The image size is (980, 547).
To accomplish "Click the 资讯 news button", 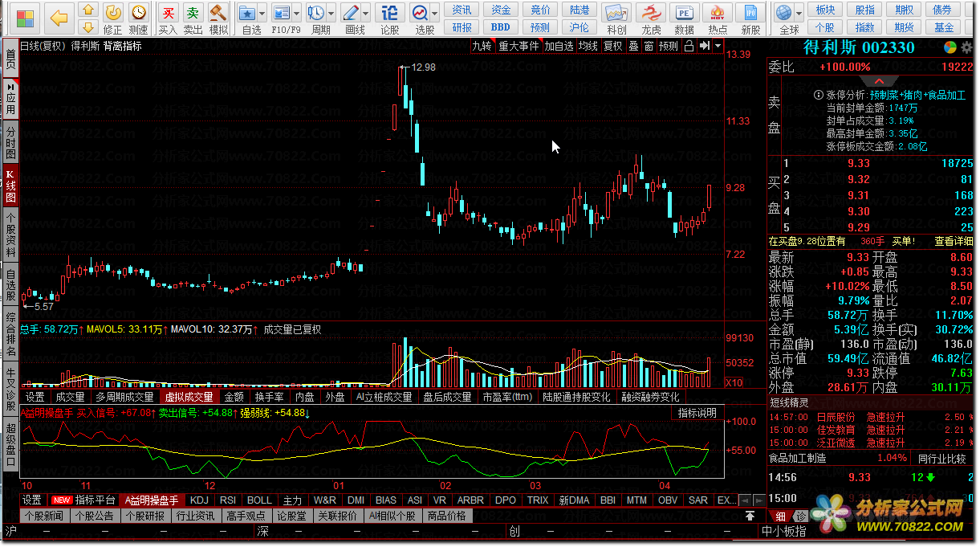I will [x=462, y=10].
